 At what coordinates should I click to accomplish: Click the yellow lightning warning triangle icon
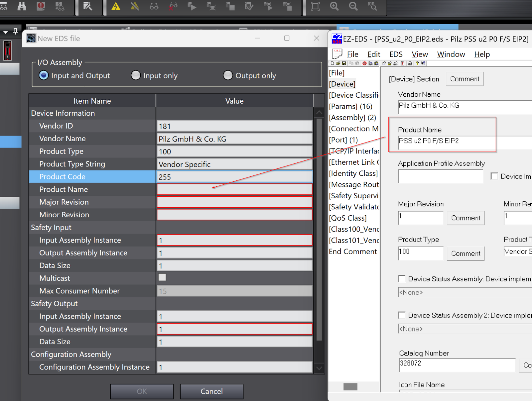(116, 6)
